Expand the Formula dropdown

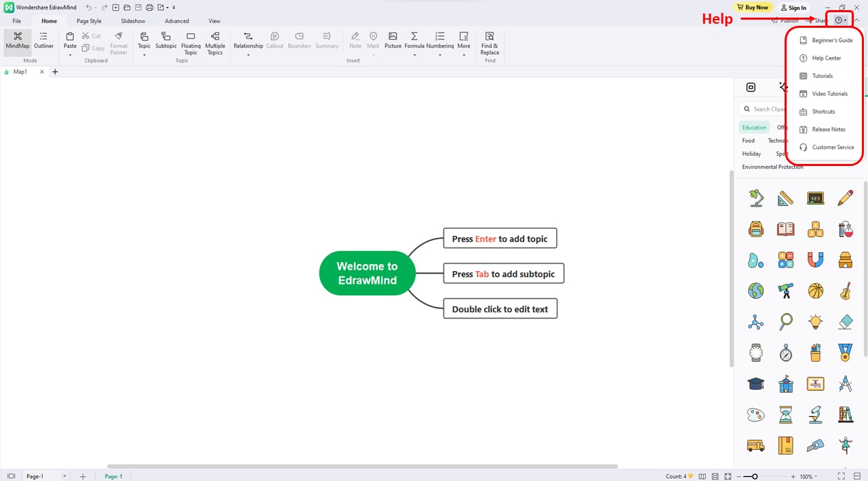[x=414, y=54]
